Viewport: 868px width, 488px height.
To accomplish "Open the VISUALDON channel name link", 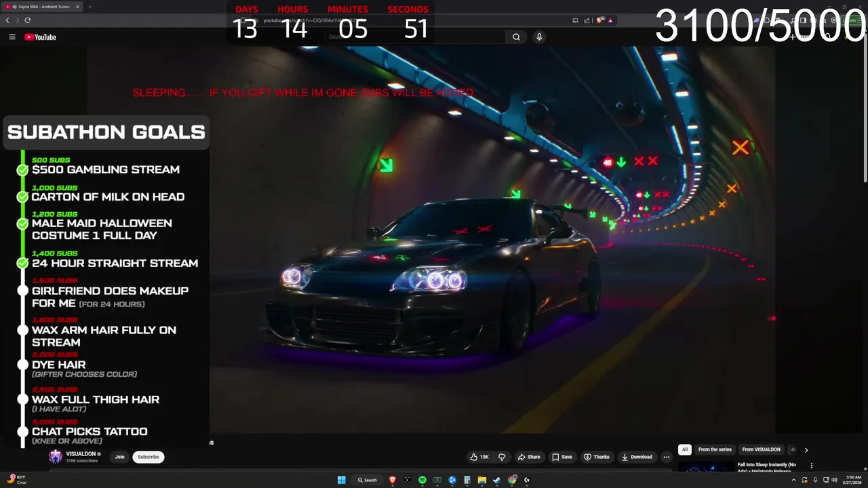I will [x=81, y=453].
